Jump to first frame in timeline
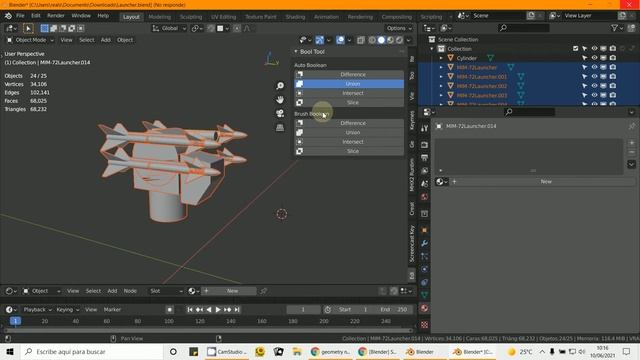 [x=190, y=310]
